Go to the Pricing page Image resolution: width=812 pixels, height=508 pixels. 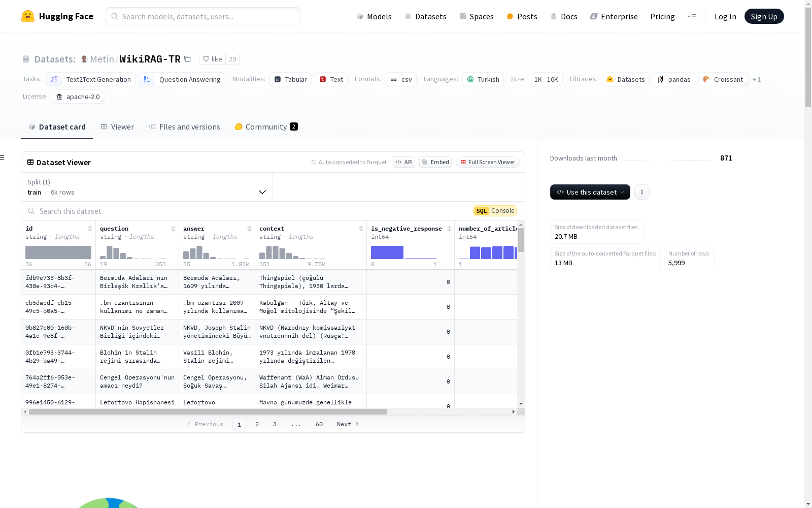pyautogui.click(x=662, y=16)
